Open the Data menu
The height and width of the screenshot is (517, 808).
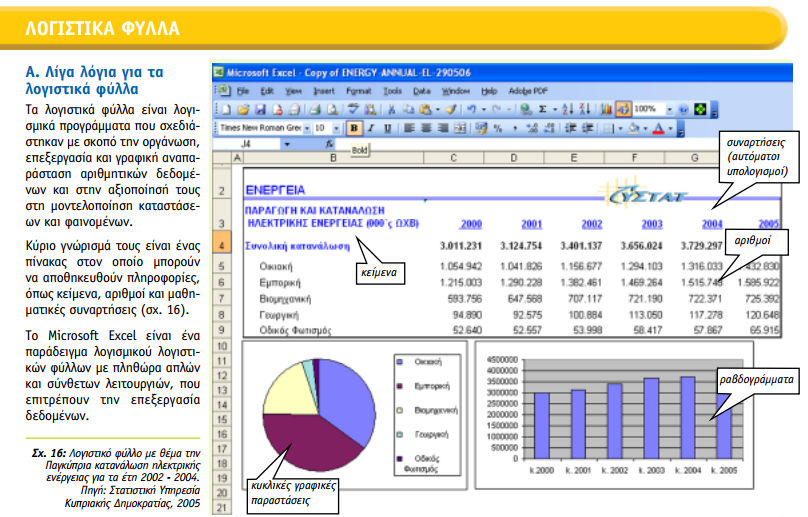coord(422,91)
